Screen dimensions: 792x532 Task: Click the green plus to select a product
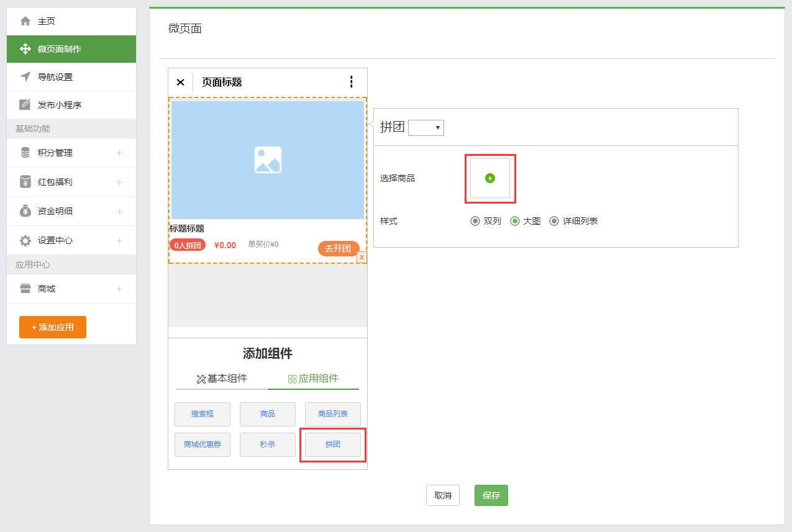coord(490,178)
